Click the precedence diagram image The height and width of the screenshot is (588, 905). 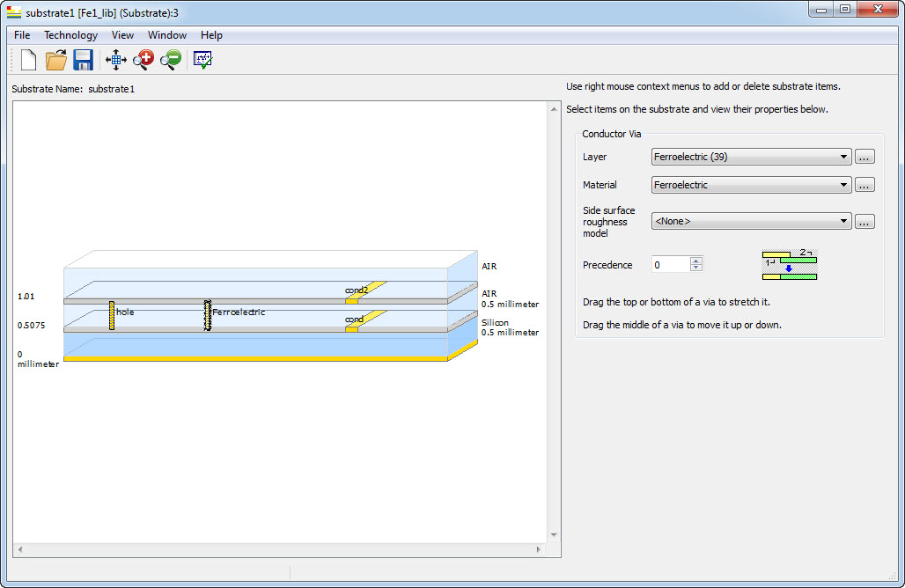click(789, 265)
